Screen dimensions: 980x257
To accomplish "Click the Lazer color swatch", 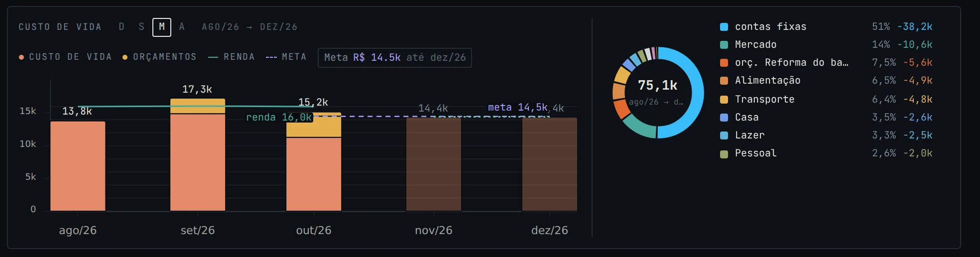I will pos(724,135).
